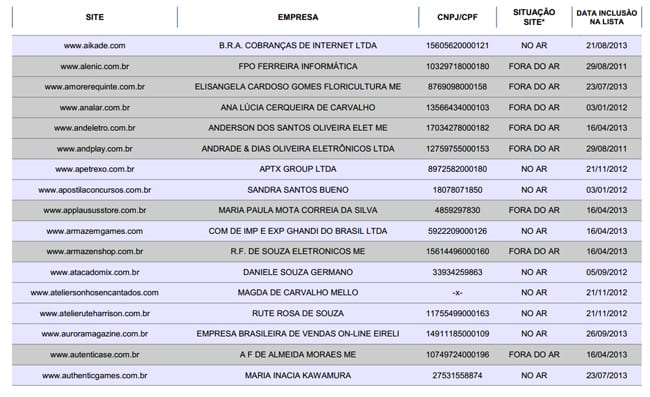Select CNPJ 15605620000121 cell

point(457,46)
